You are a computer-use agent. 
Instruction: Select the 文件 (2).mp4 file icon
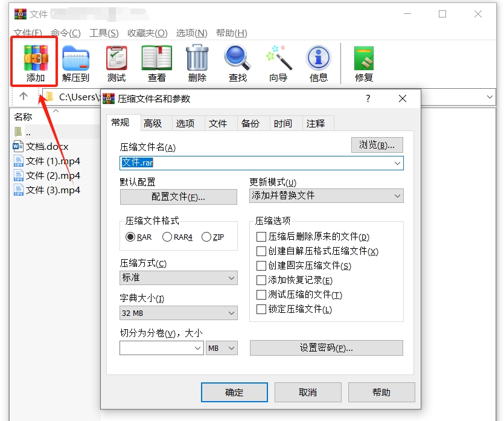[18, 175]
